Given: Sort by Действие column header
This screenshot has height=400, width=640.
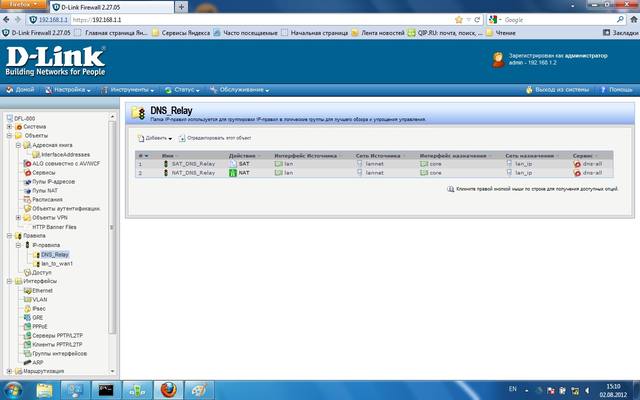Looking at the screenshot, I should 242,156.
